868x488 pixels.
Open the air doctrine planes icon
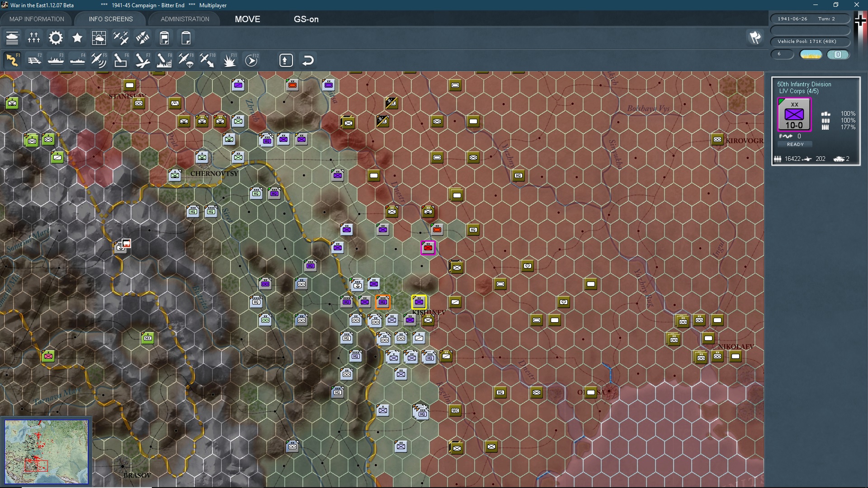pos(121,38)
